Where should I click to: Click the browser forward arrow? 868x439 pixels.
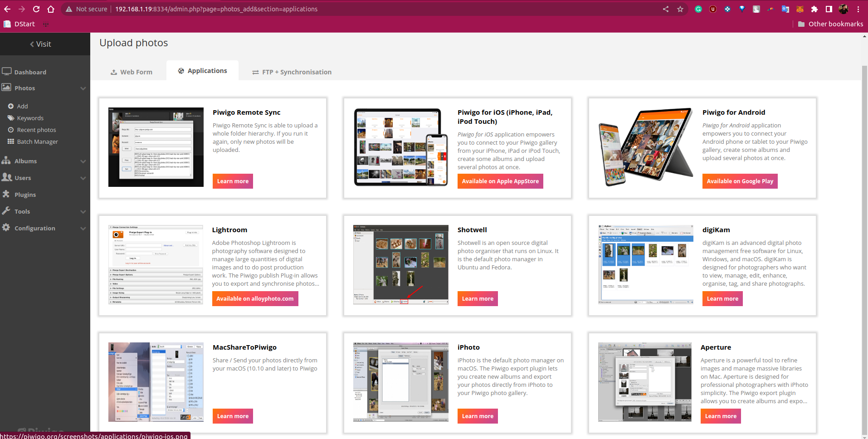[22, 9]
